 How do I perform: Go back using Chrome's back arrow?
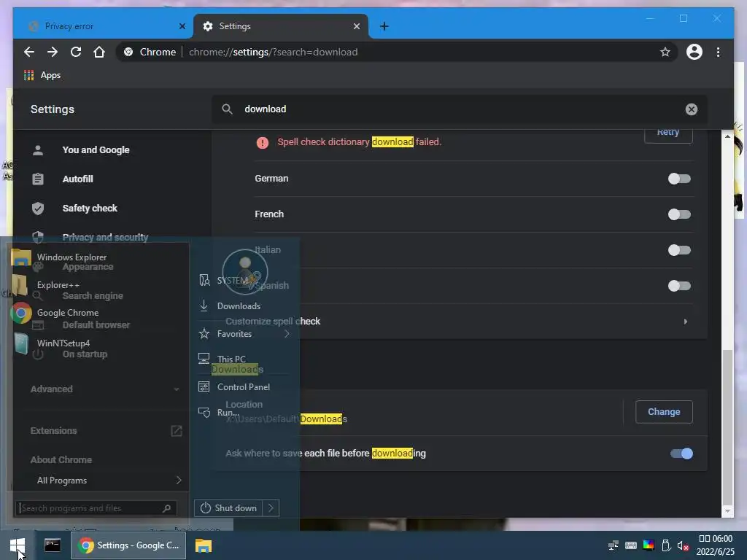(29, 52)
